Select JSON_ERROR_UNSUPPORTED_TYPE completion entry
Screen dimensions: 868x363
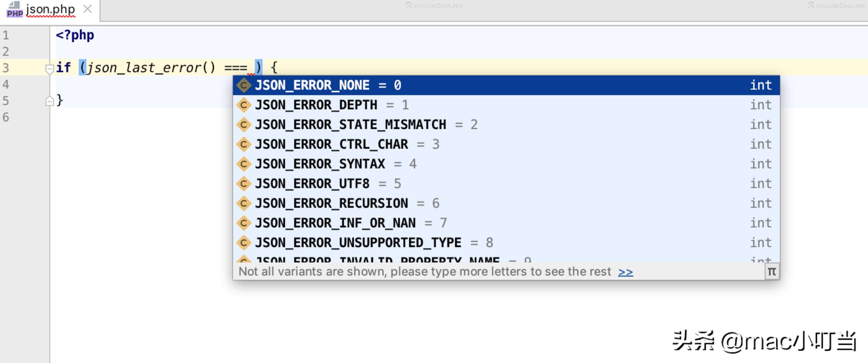[359, 242]
